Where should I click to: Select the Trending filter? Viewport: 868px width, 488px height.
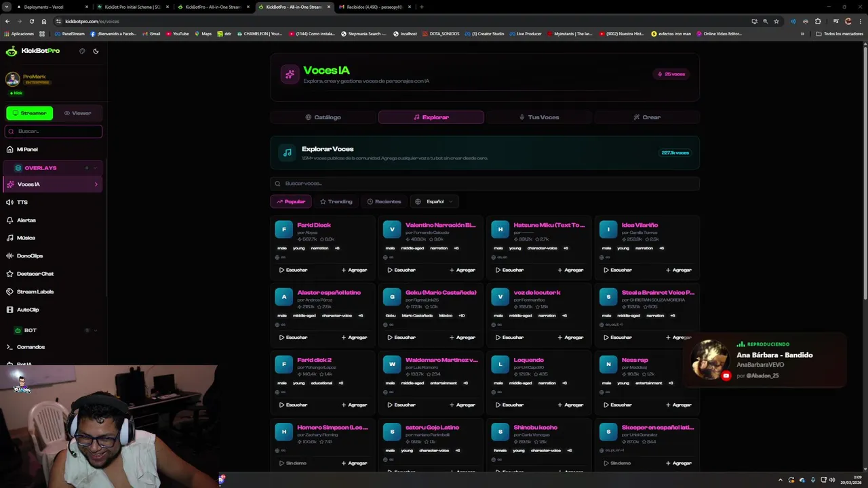pyautogui.click(x=336, y=201)
